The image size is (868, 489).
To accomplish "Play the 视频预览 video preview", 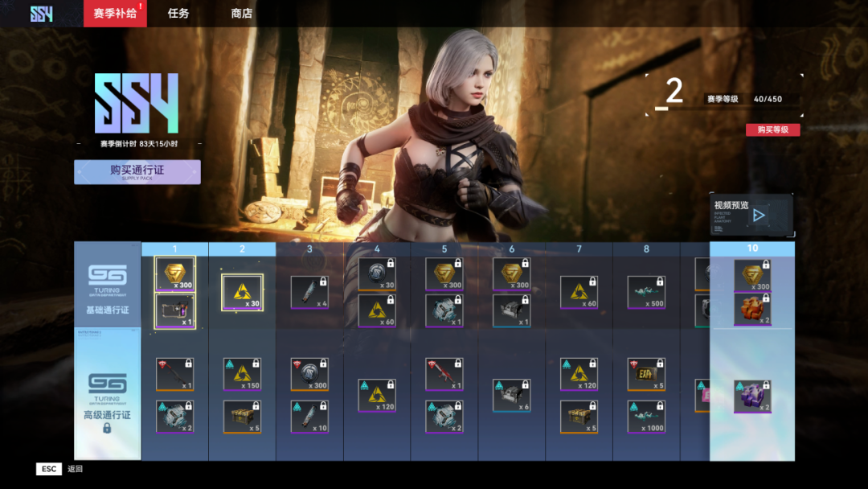I will click(x=758, y=216).
